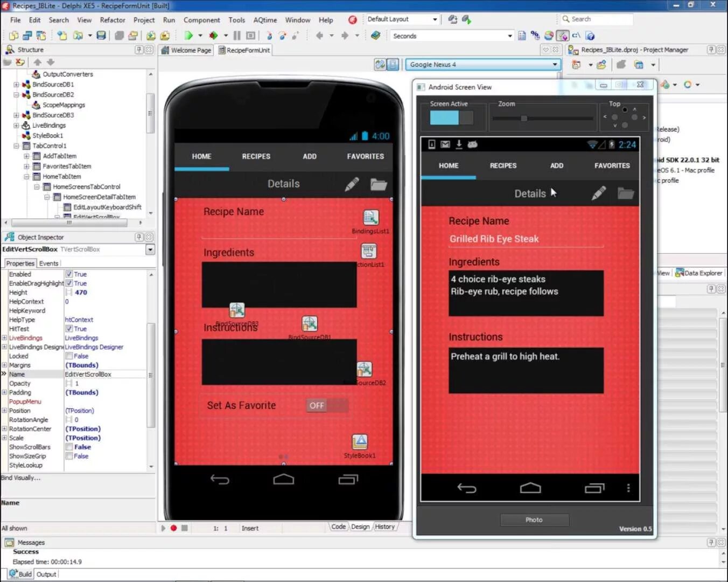Select the BindSourceDB2 component on the form
728x582 pixels.
[364, 369]
